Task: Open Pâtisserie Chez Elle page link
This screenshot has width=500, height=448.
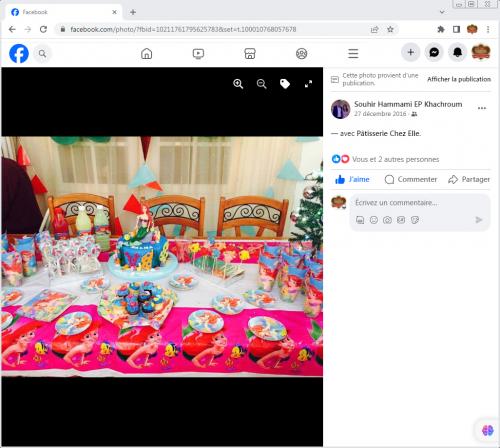Action: tap(388, 133)
